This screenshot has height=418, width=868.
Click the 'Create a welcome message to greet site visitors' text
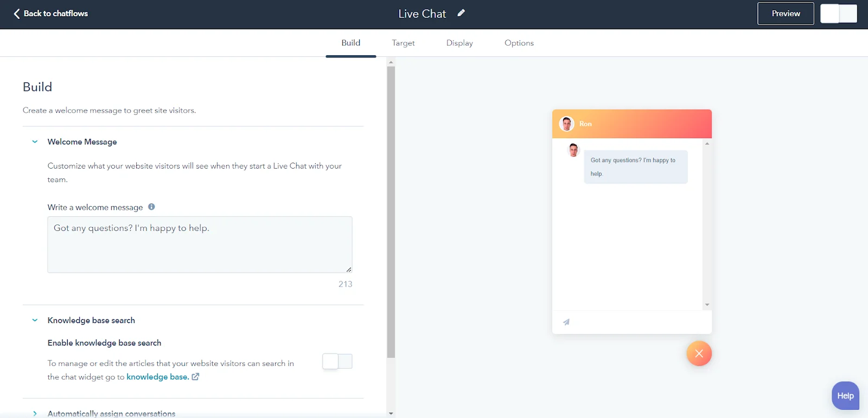click(x=109, y=110)
